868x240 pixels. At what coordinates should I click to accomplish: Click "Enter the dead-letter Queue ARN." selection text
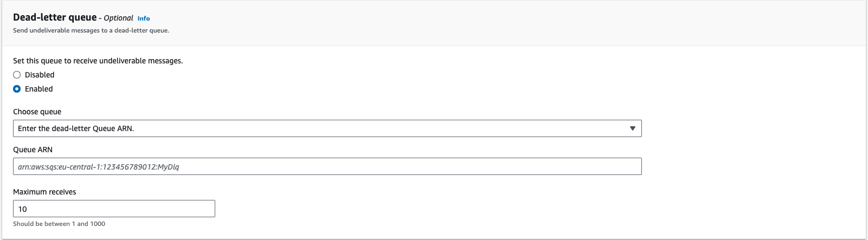(76, 128)
